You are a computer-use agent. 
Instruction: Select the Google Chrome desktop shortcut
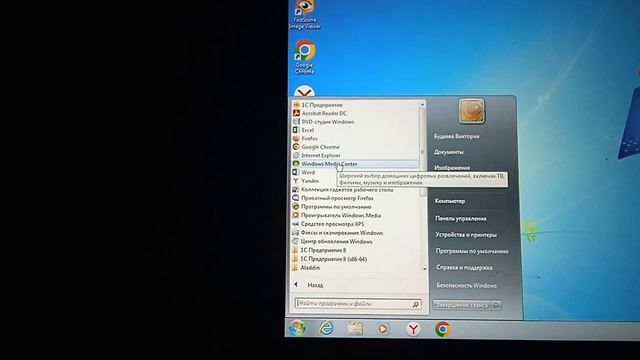[304, 56]
